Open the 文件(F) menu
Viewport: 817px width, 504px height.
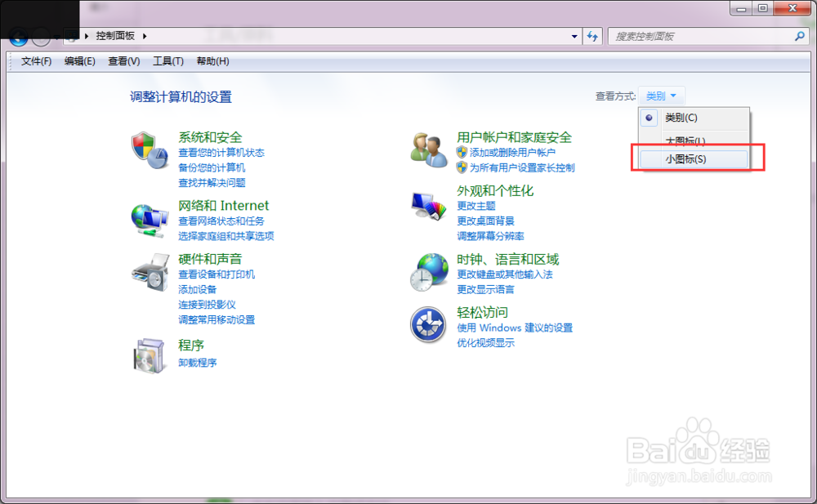pyautogui.click(x=37, y=61)
